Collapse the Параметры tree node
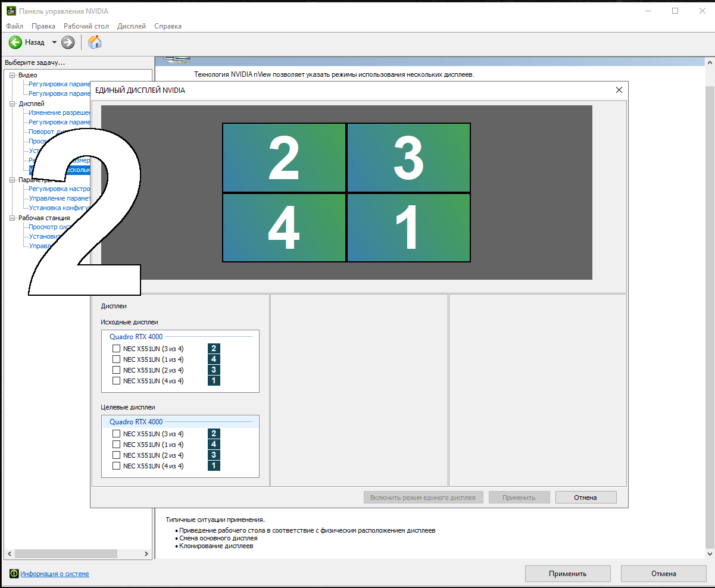The image size is (715, 588). coord(12,180)
